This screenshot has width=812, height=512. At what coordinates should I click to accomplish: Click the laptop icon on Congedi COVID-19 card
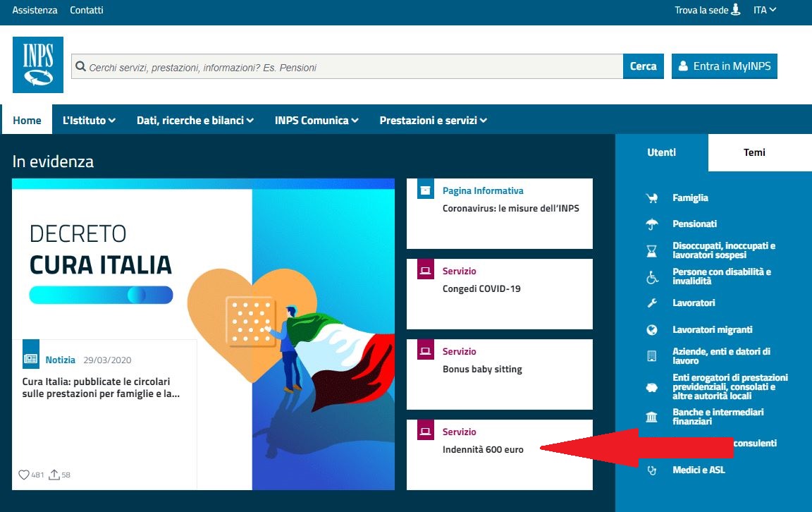pyautogui.click(x=425, y=271)
